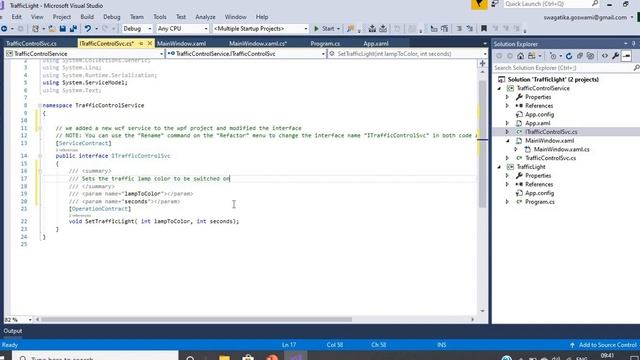Image resolution: width=640 pixels, height=360 pixels.
Task: Click the editor vertical scrollbar thumb
Action: tap(482, 145)
